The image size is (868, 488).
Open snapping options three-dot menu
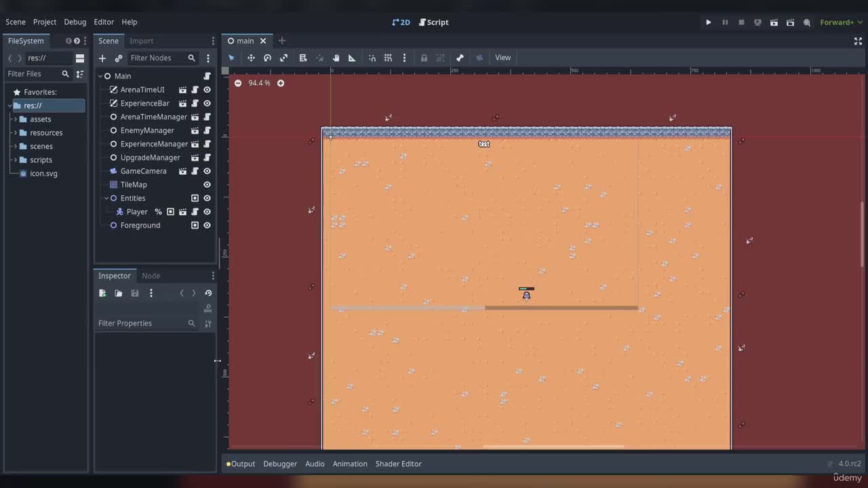click(404, 58)
